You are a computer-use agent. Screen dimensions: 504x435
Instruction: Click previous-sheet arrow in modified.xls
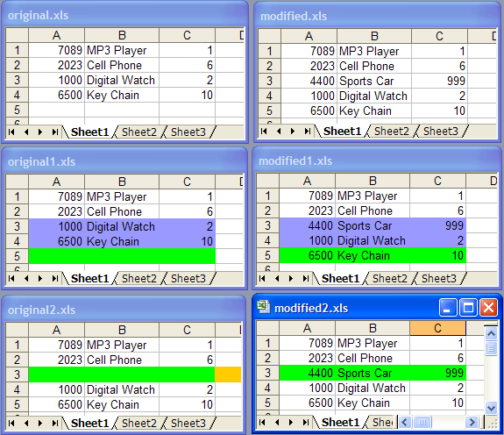[279, 132]
